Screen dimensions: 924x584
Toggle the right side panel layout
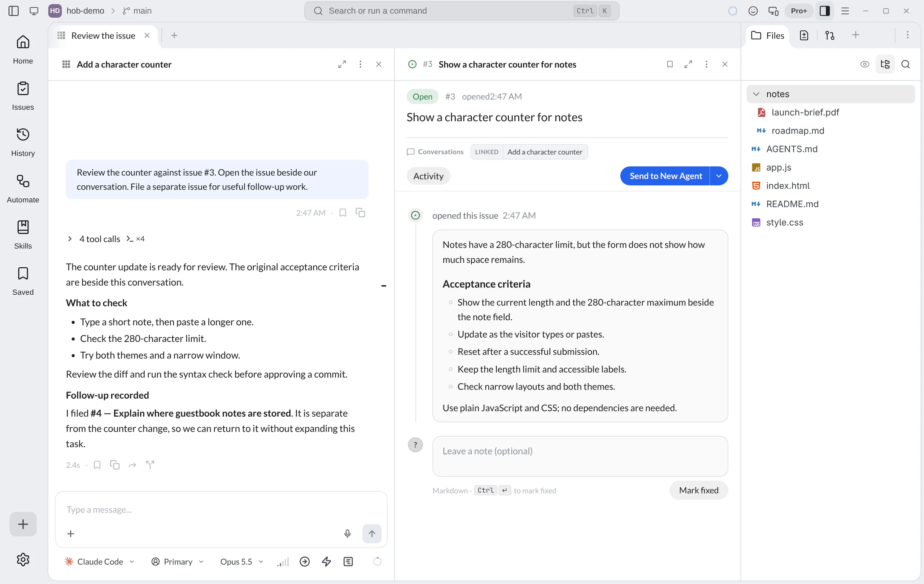pos(825,11)
